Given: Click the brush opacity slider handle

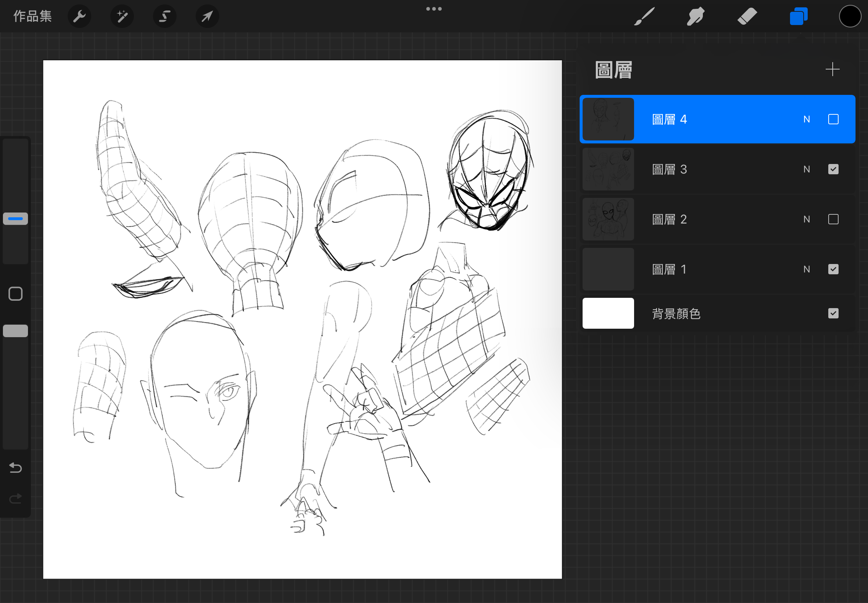Looking at the screenshot, I should [15, 331].
